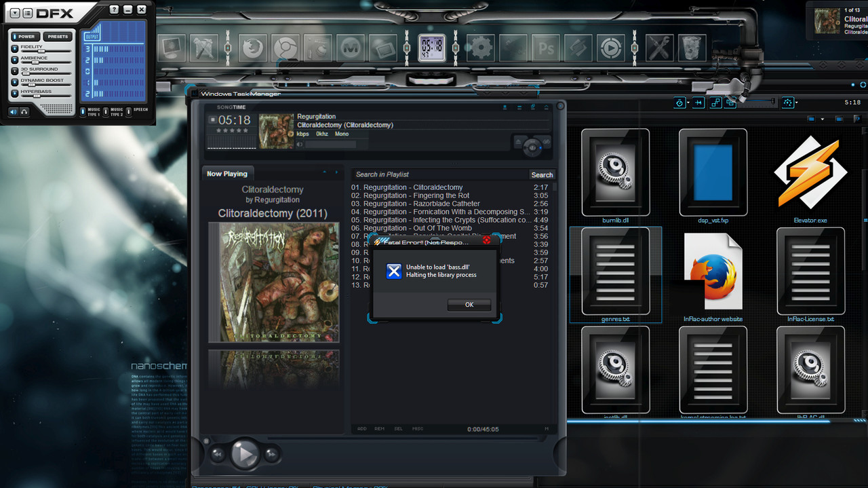This screenshot has height=488, width=868.
Task: Open MISC menu under playlist
Action: (x=418, y=429)
